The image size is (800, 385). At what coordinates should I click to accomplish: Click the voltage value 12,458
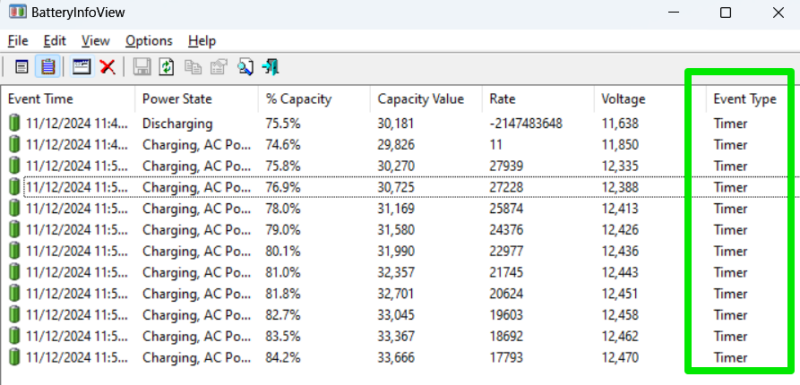pos(620,315)
